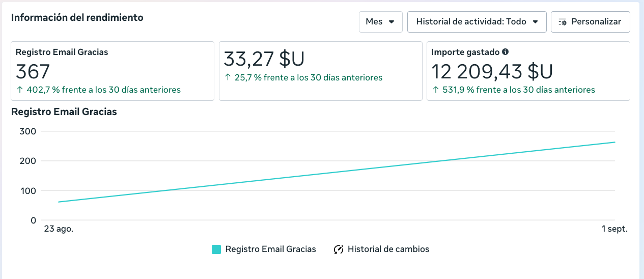Click the caret arrow next to Todo

pos(535,22)
